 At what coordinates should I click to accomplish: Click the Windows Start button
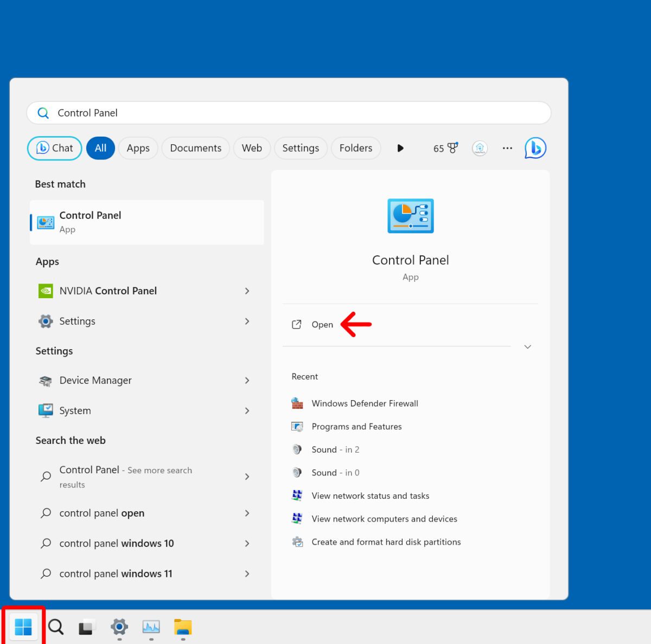pos(23,627)
